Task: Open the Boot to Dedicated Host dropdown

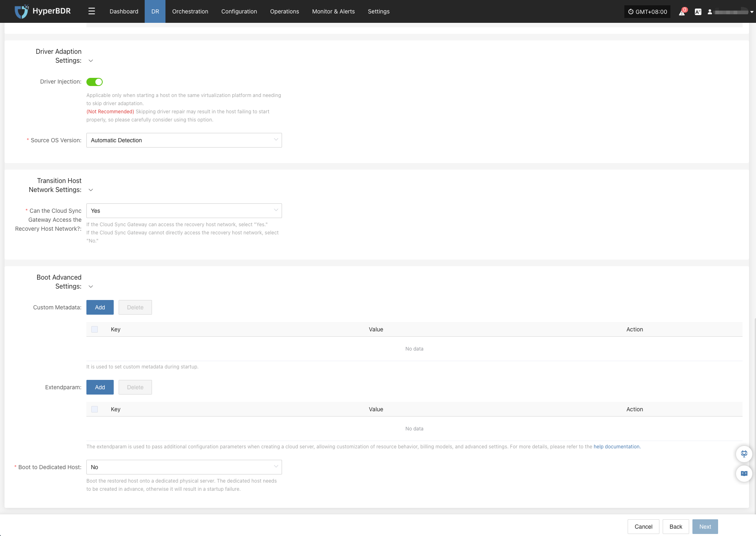Action: pyautogui.click(x=184, y=467)
